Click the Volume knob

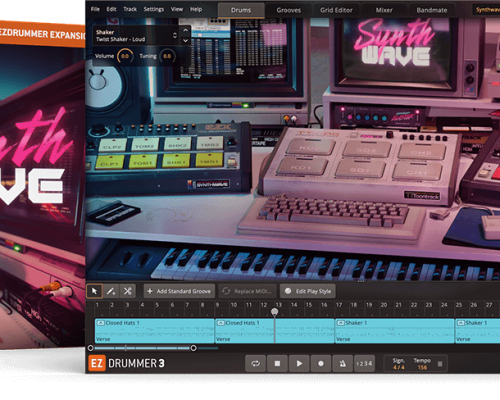[125, 56]
